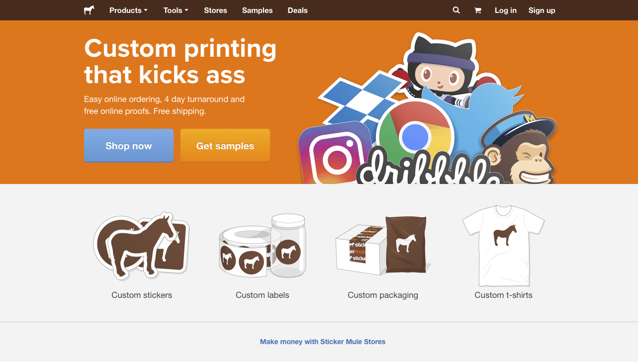Open the search magnifier icon
The height and width of the screenshot is (364, 638).
click(x=456, y=10)
